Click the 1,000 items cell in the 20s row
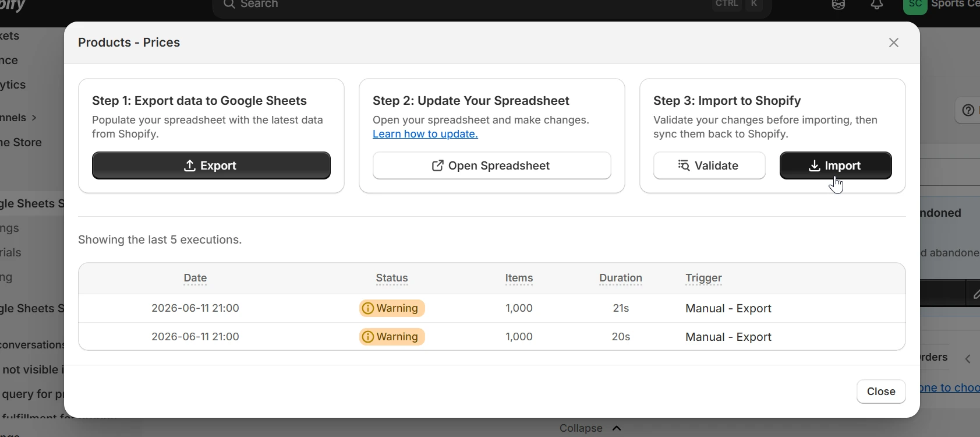This screenshot has width=980, height=437. (519, 337)
